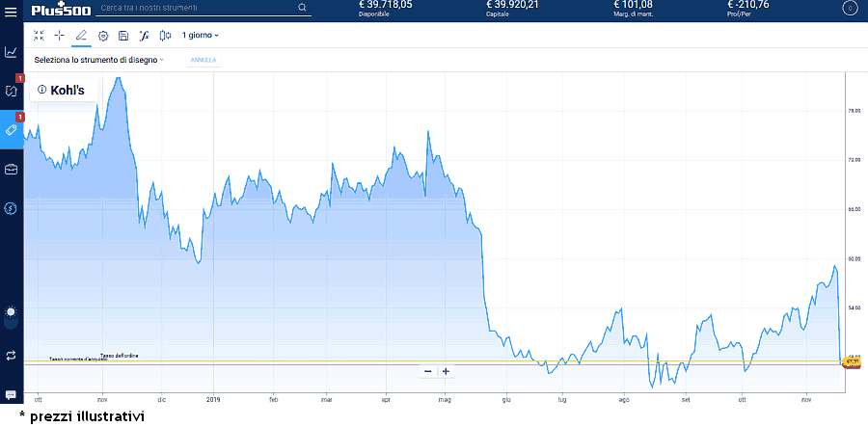Click the switch account arrows icon
The width and height of the screenshot is (868, 427).
coord(11,355)
